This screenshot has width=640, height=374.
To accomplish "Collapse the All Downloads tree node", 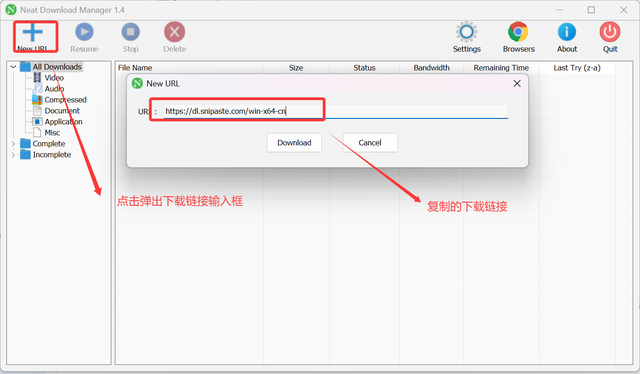I will tap(13, 67).
